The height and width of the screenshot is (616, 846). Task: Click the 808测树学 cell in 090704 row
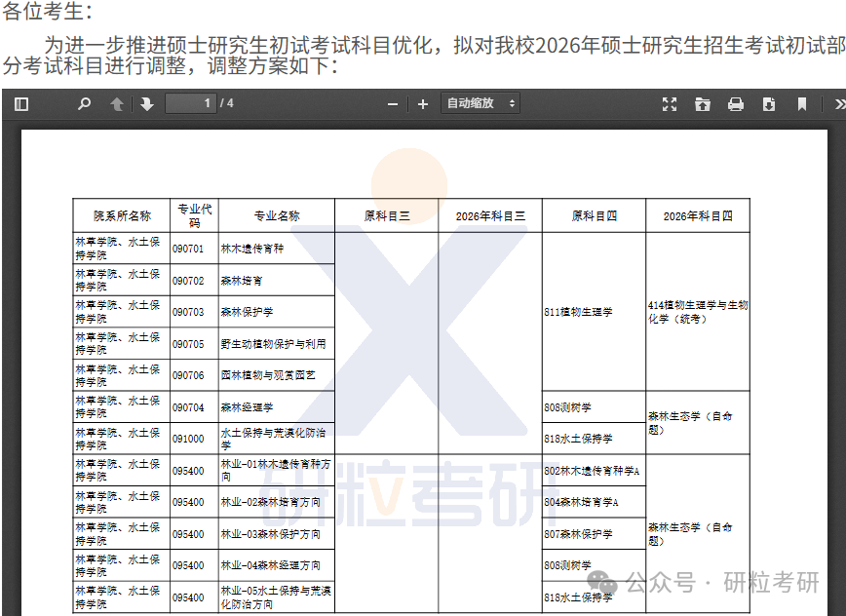coord(594,407)
